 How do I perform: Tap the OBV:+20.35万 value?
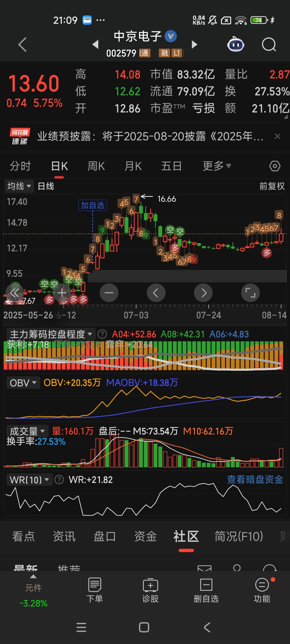72,382
